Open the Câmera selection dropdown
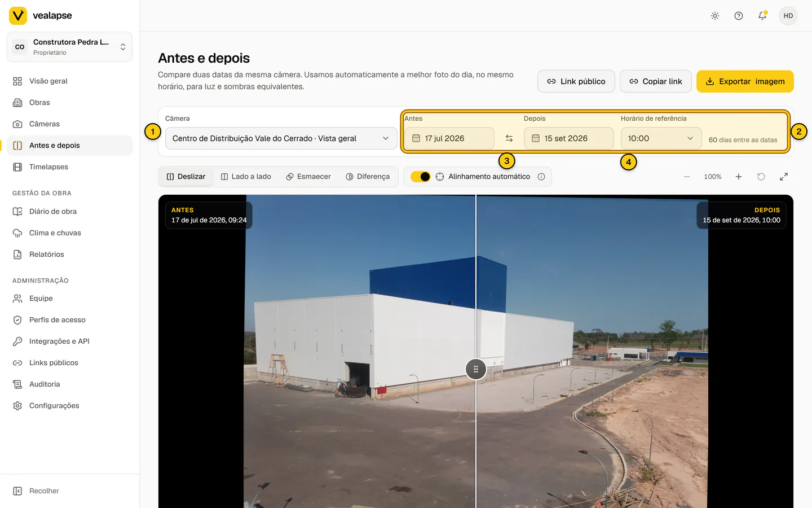 coord(281,138)
